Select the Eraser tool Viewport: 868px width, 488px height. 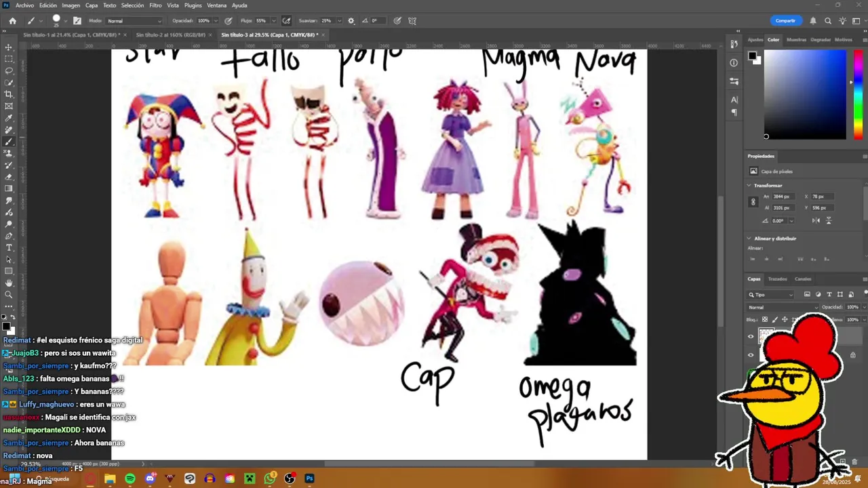coord(9,177)
